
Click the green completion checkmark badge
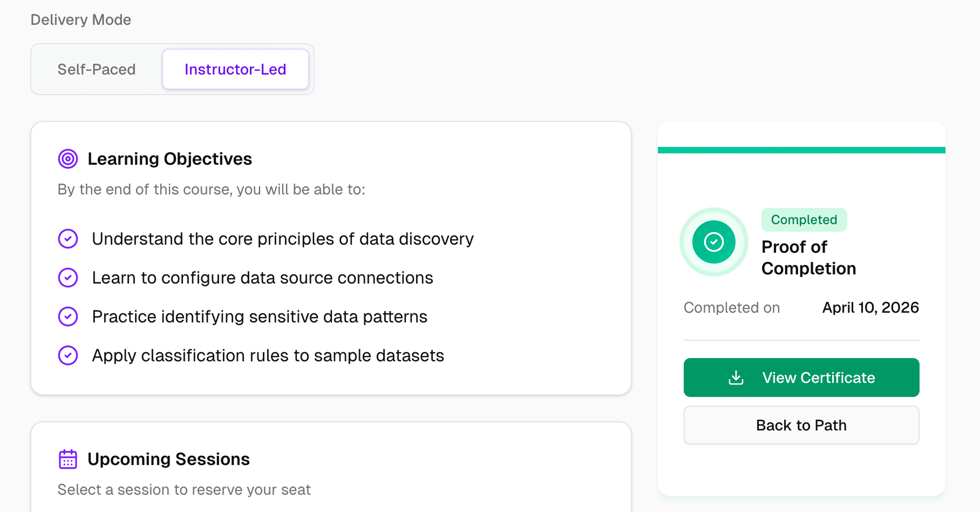[714, 242]
